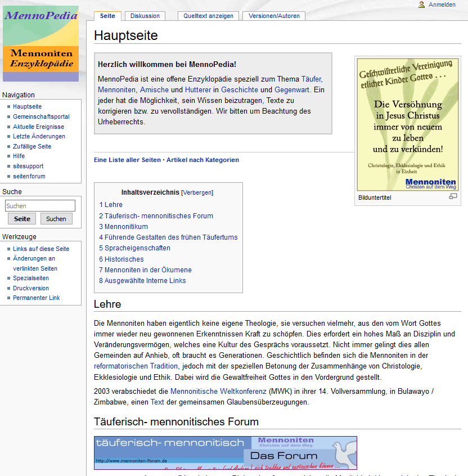Open the Gegenwart link
This screenshot has height=476, width=468.
point(292,90)
